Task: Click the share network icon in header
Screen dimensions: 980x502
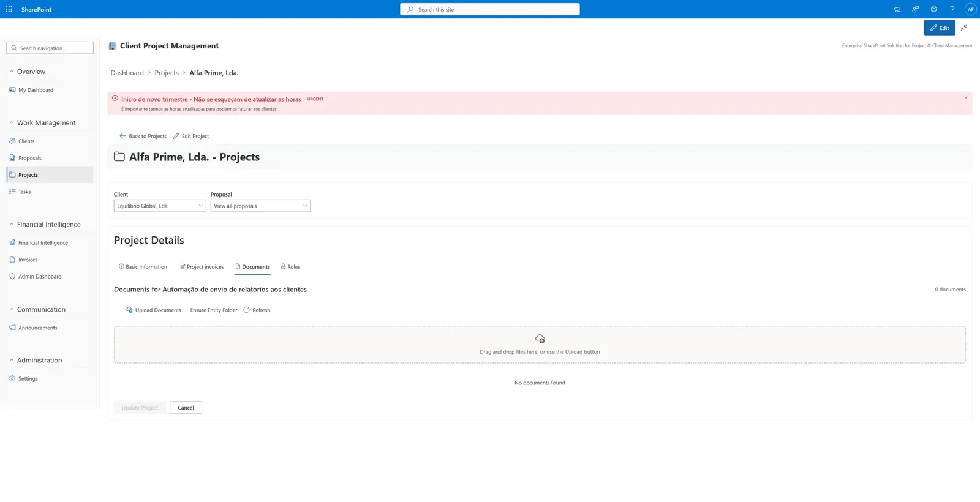Action: tap(915, 9)
